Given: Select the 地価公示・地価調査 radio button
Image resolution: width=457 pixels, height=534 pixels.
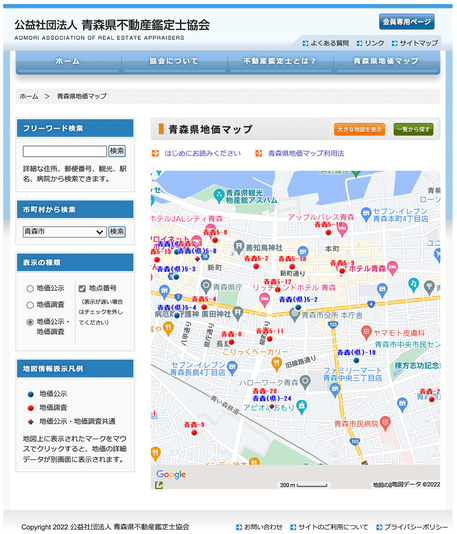Looking at the screenshot, I should [30, 322].
